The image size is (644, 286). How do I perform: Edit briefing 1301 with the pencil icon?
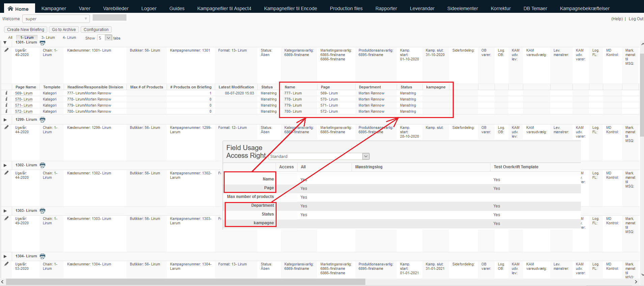coord(6,50)
